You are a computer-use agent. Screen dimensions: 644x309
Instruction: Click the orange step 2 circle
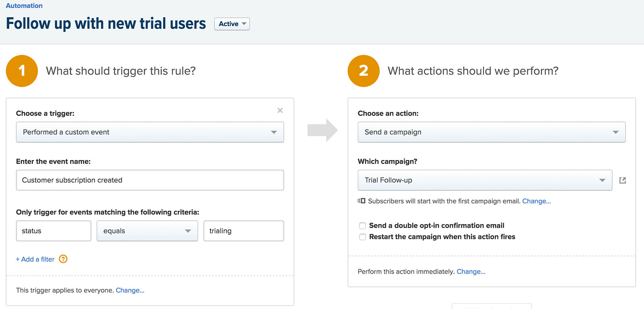coord(364,71)
